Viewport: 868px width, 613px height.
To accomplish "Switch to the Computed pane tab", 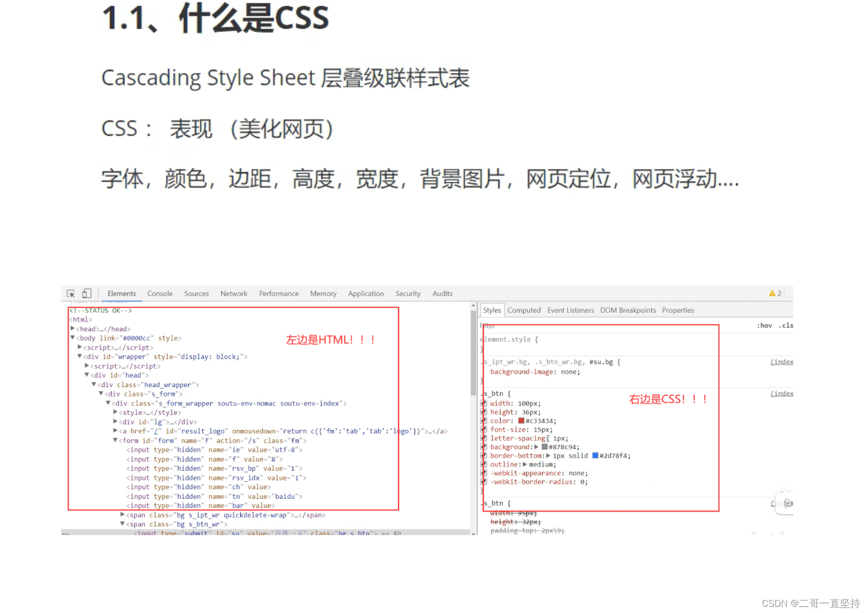I will click(524, 310).
